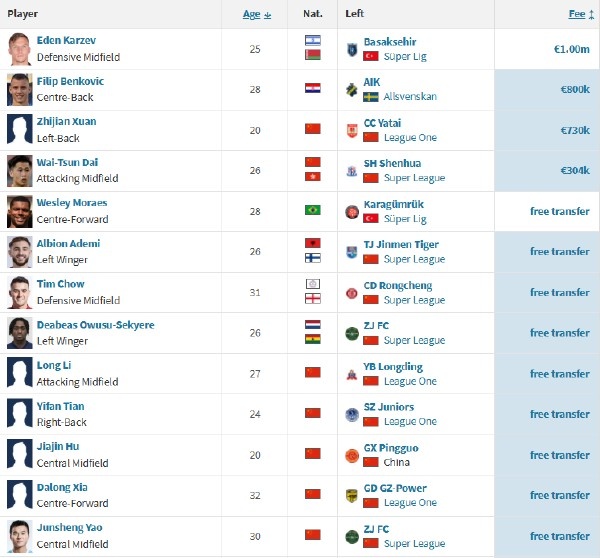This screenshot has width=600, height=558.
Task: Click the Karagümrük club crest icon
Action: tap(352, 211)
